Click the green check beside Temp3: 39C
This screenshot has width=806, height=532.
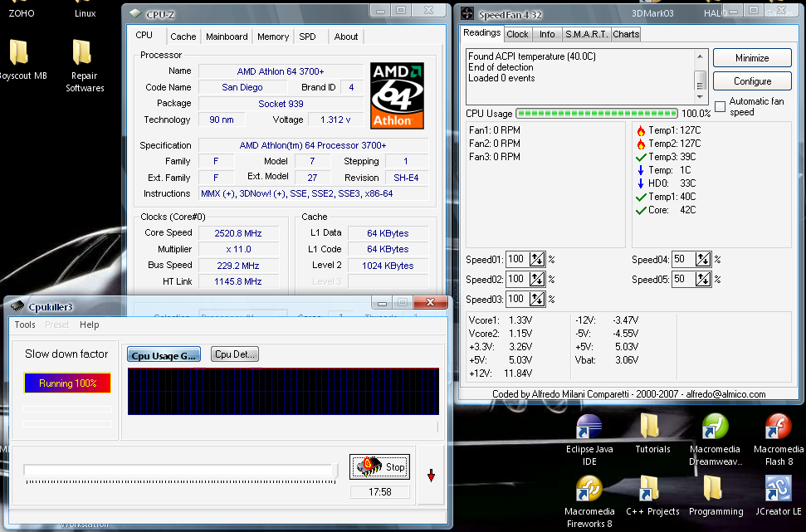[641, 158]
